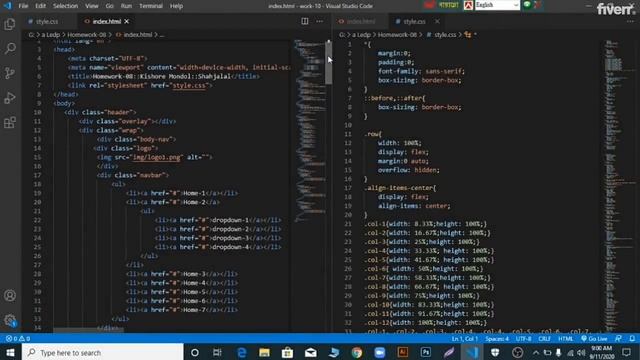
Task: Click the UTF-8 encoding indicator
Action: (524, 339)
